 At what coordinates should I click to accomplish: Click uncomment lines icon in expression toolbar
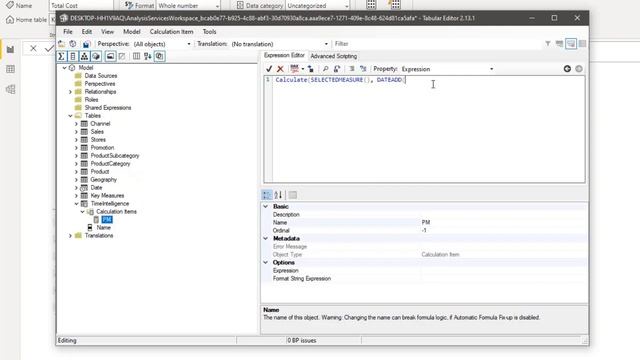(363, 69)
